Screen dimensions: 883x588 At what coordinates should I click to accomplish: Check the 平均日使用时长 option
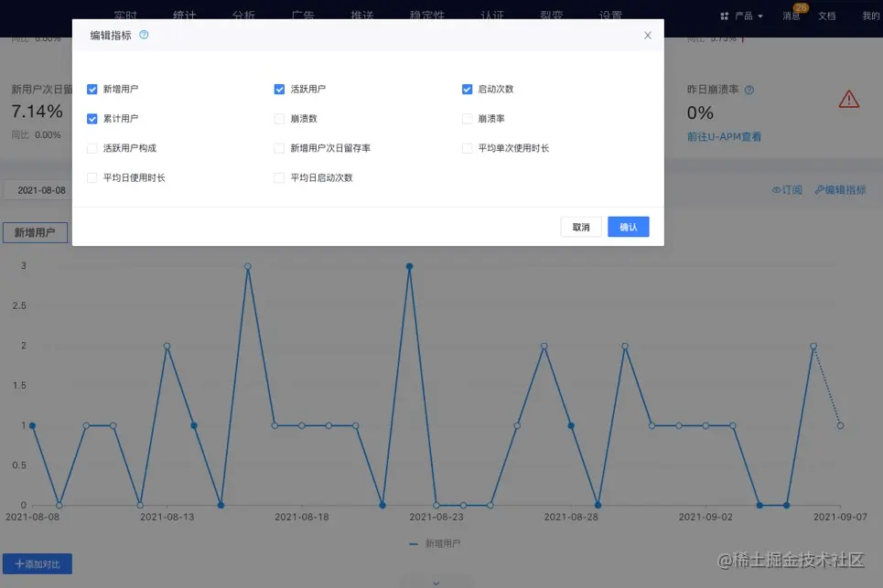[92, 177]
